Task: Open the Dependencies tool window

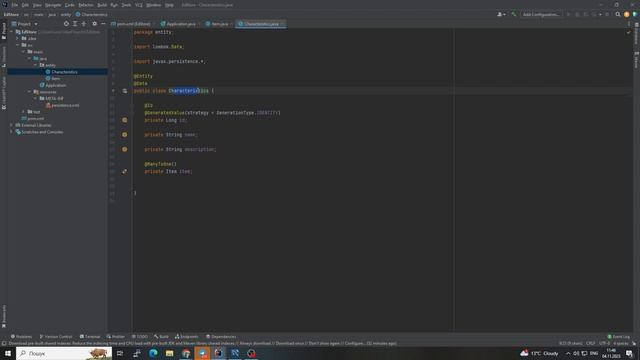Action: 221,337
